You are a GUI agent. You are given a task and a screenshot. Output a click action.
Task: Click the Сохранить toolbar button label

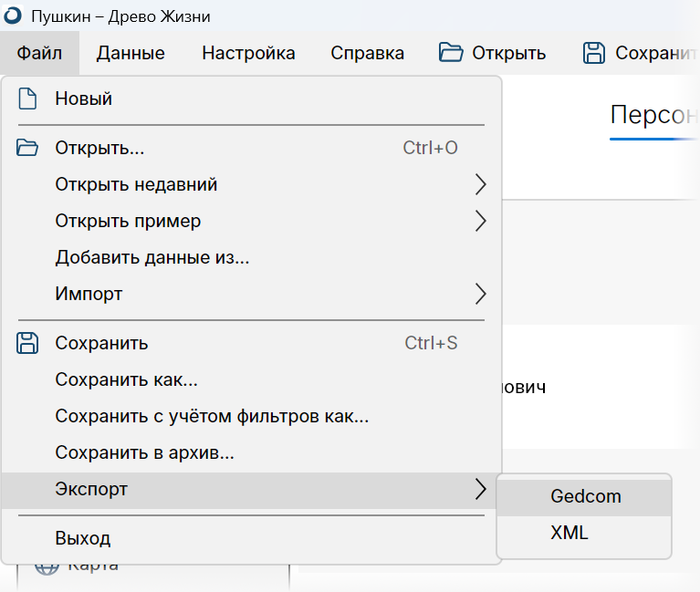point(656,53)
